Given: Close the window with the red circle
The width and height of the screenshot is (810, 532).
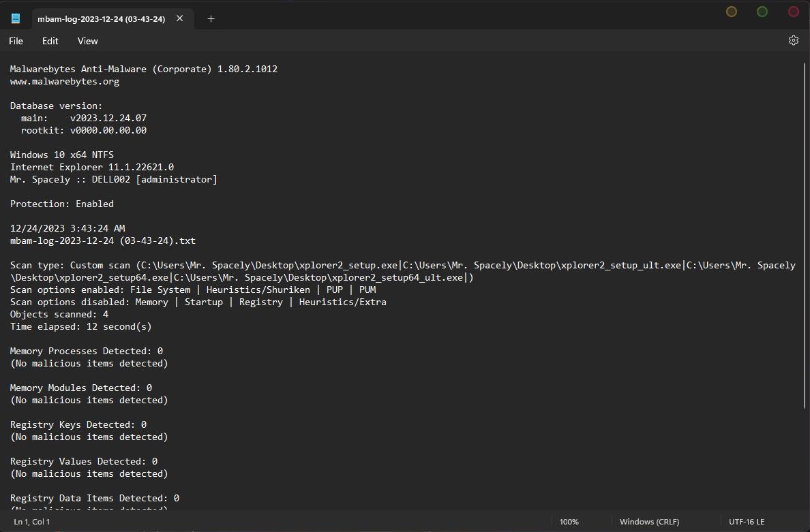Looking at the screenshot, I should click(794, 12).
